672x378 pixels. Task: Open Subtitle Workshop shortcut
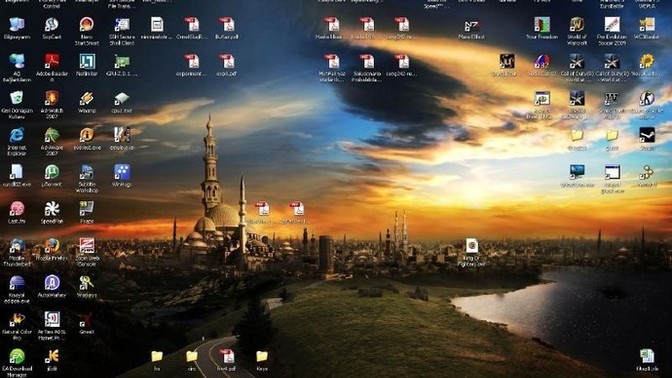87,172
